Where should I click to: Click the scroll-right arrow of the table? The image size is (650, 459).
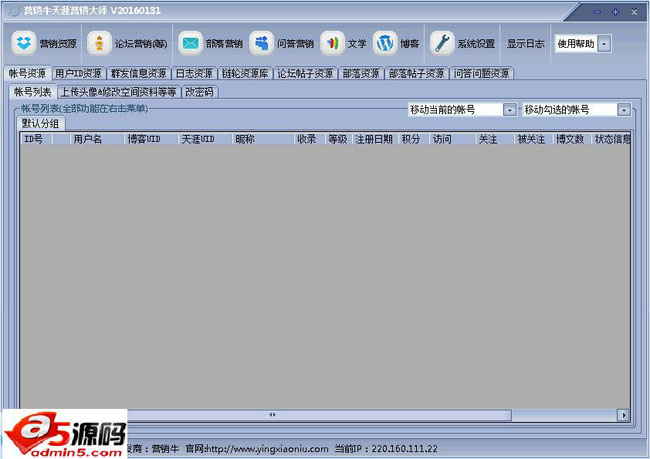(x=623, y=415)
